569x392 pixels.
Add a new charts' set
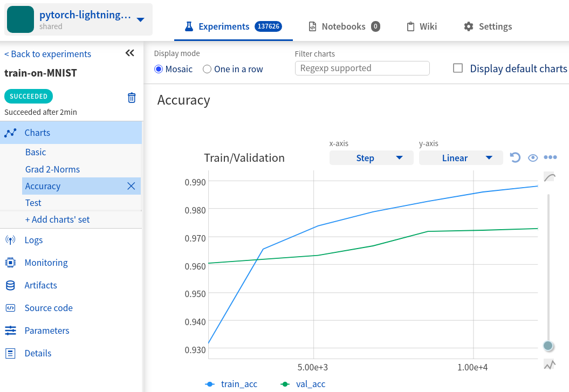click(57, 219)
